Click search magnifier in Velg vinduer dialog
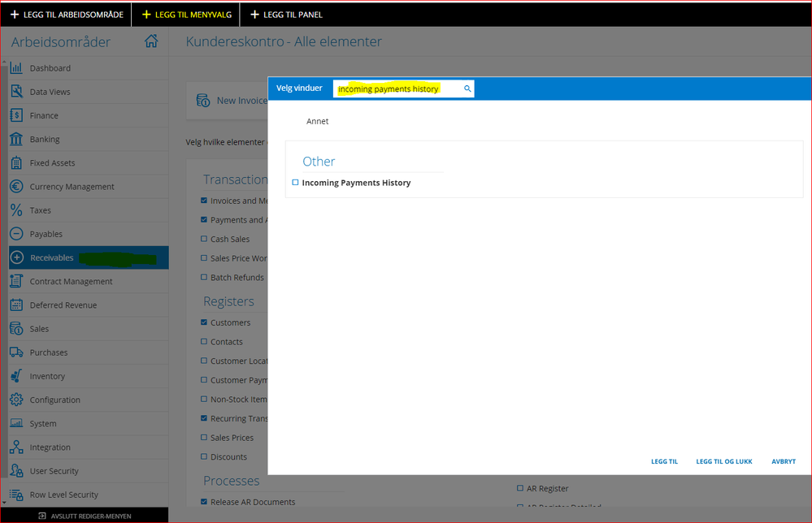 coord(467,89)
